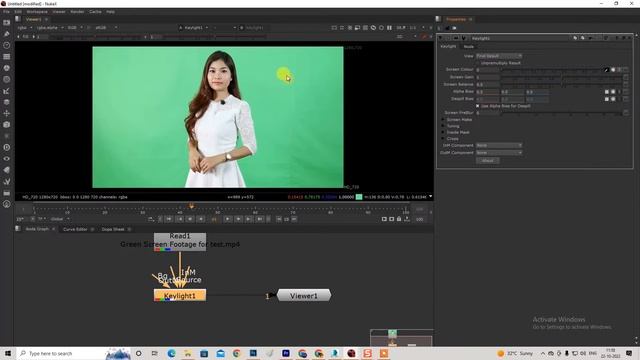640x360 pixels.
Task: Click the viewer pause icon
Action: [389, 28]
